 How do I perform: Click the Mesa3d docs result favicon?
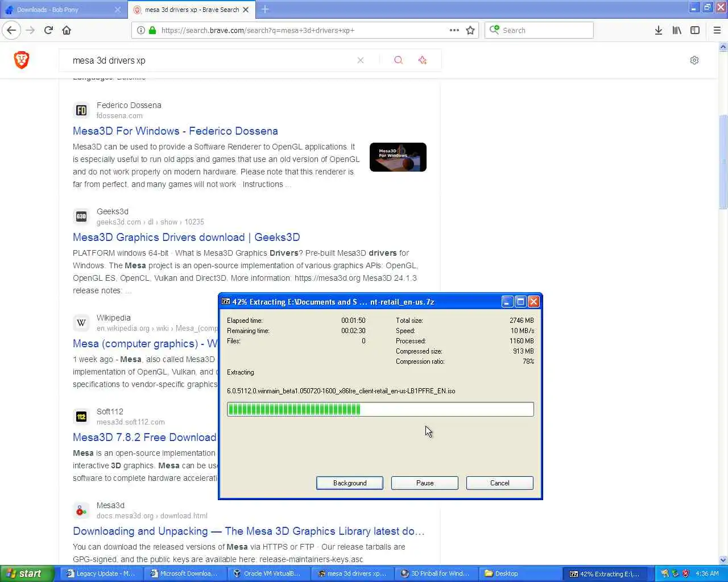click(x=81, y=510)
